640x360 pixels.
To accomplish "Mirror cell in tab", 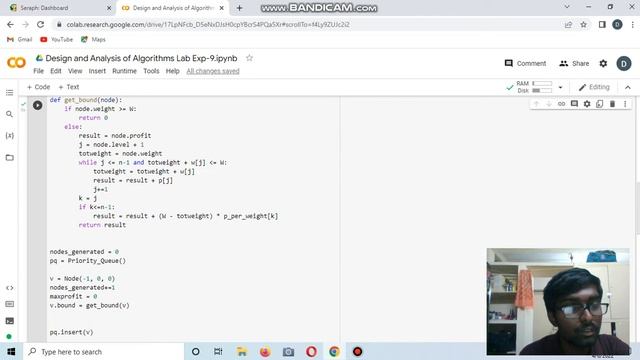I will click(x=600, y=104).
